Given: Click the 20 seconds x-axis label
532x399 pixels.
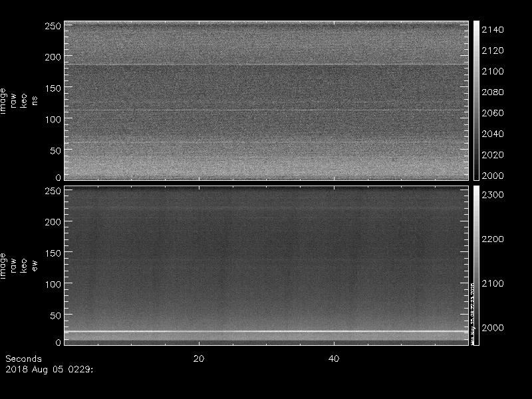Looking at the screenshot, I should point(199,358).
